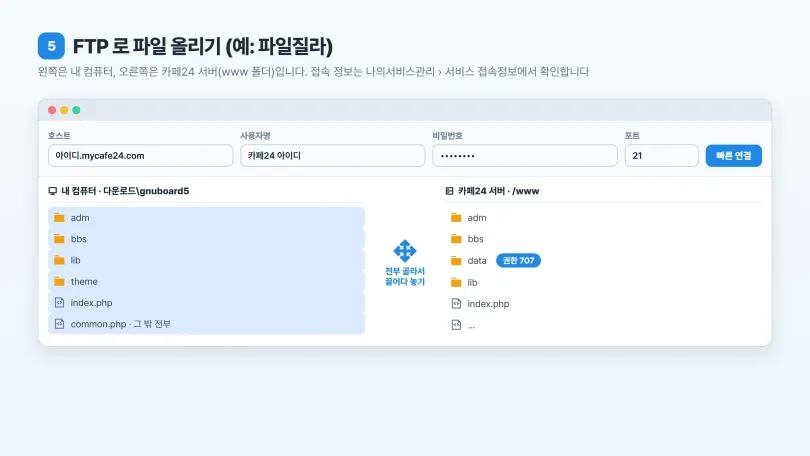The height and width of the screenshot is (456, 810).
Task: Focus the 사용자명 username input field
Action: (333, 155)
